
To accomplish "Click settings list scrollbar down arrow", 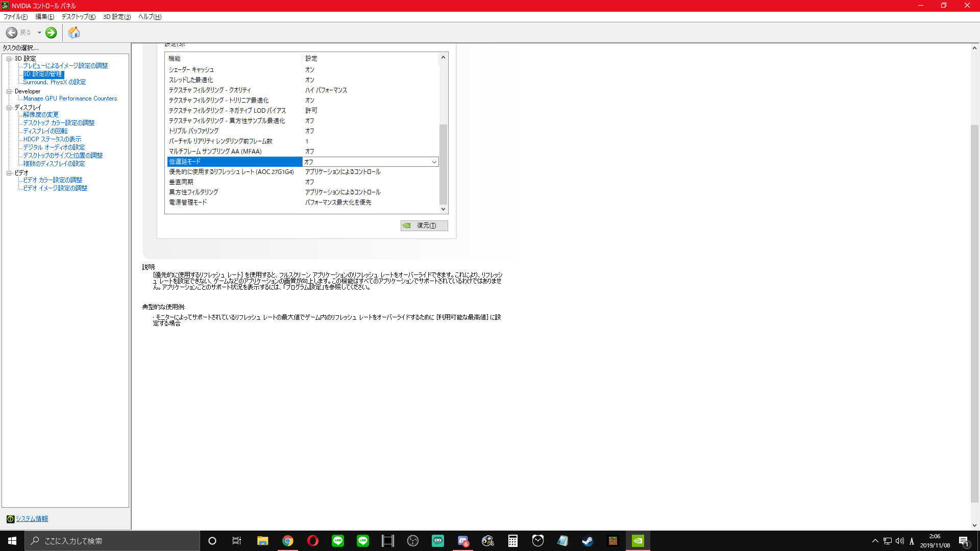I will tap(443, 209).
